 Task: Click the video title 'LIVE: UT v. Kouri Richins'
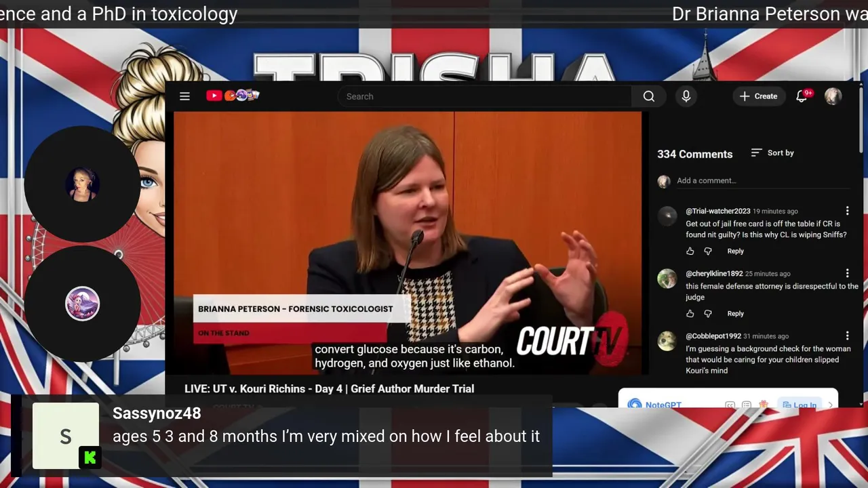[x=329, y=389]
